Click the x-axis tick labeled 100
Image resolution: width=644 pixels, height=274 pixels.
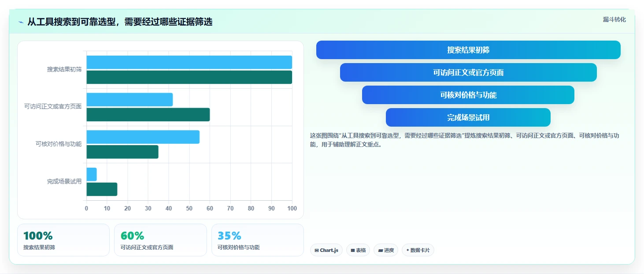292,208
